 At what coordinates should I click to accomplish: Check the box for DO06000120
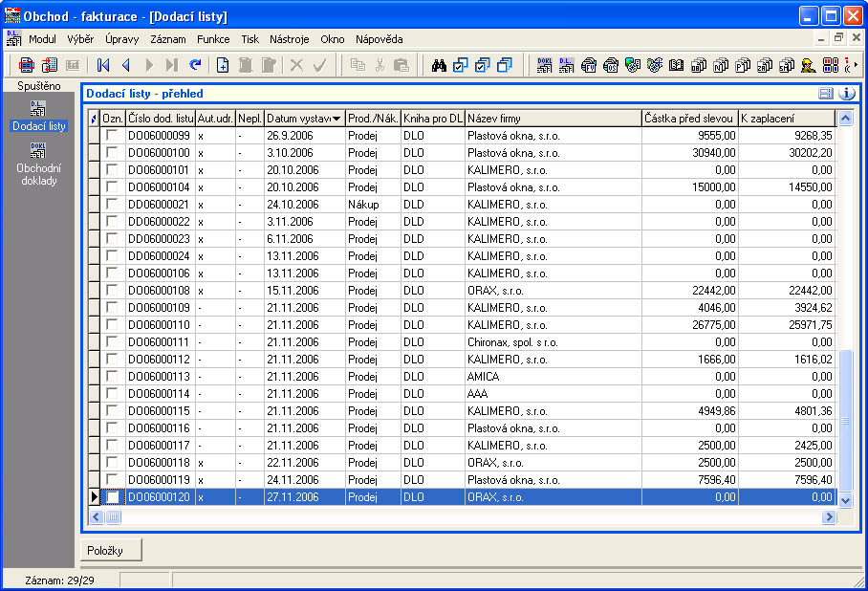pyautogui.click(x=112, y=497)
